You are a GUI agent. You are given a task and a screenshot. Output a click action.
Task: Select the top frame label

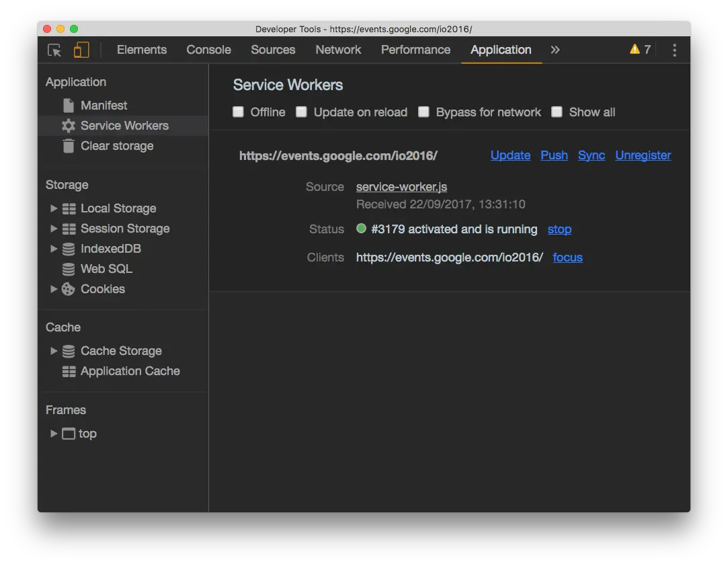pyautogui.click(x=87, y=434)
